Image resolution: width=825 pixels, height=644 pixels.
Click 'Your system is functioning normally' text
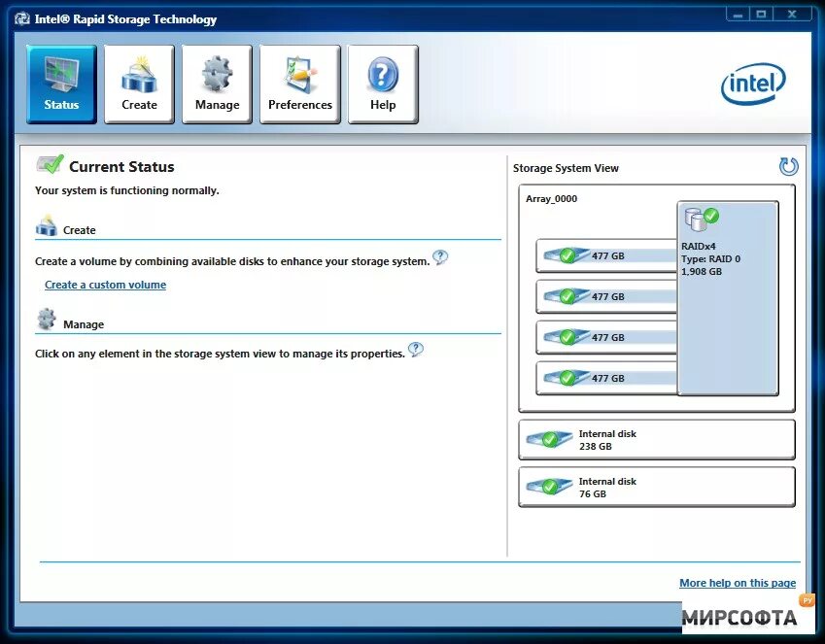coord(126,190)
